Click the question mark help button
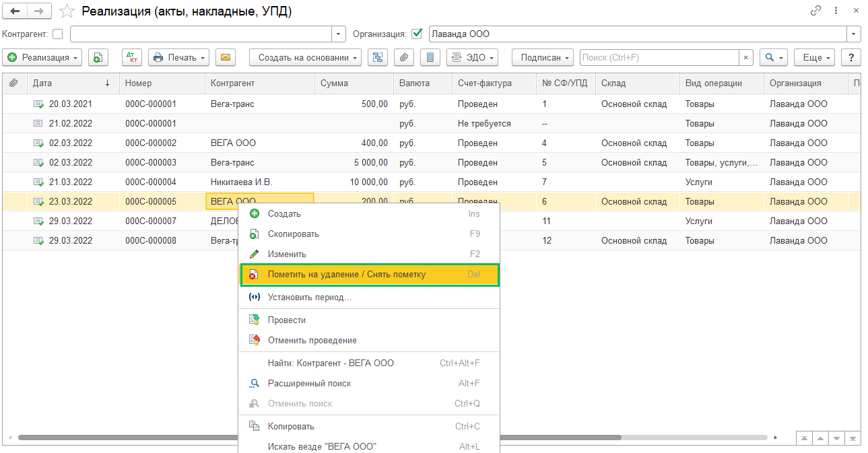Screen dimensions: 868x453 pos(852,57)
